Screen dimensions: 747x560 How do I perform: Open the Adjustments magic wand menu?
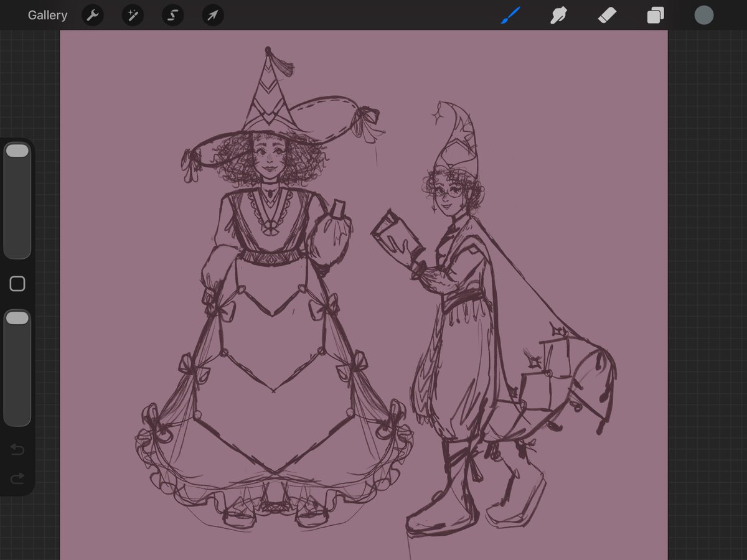click(x=133, y=16)
